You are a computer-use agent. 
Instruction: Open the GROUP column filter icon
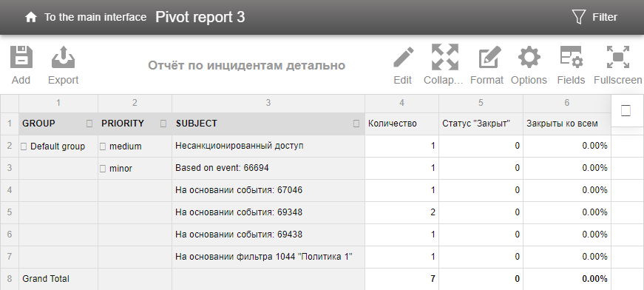(x=89, y=124)
